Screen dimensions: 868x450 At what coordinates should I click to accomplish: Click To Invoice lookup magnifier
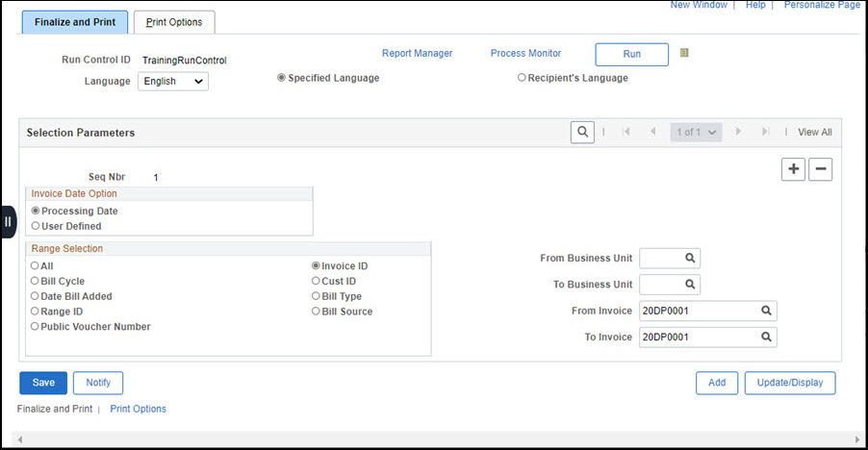[x=766, y=337]
